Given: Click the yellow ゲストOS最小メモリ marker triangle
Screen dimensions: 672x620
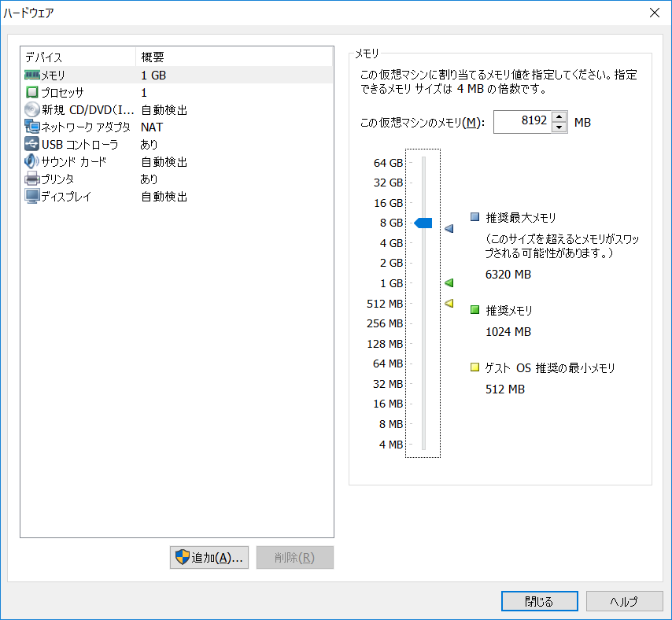Looking at the screenshot, I should point(450,303).
